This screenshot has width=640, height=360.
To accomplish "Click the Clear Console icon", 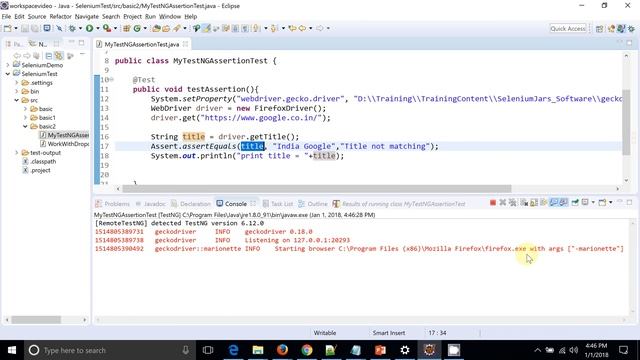I will click(524, 202).
